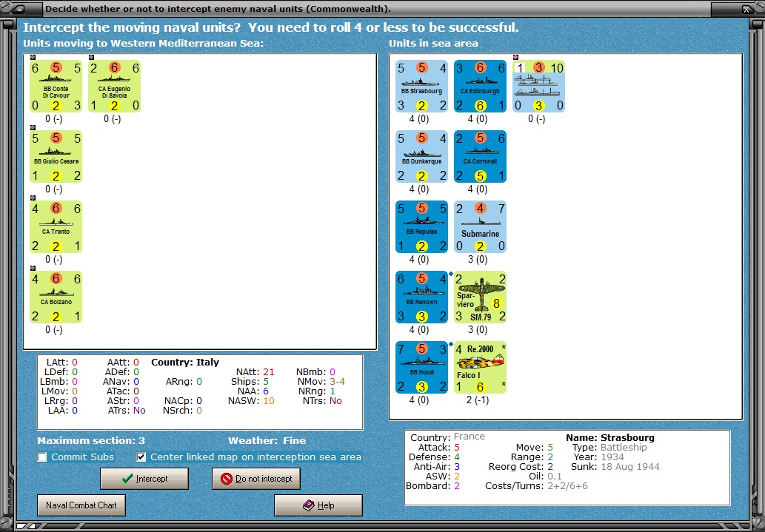
Task: Click the blue diamond marker beside BB Hood
Action: point(451,344)
